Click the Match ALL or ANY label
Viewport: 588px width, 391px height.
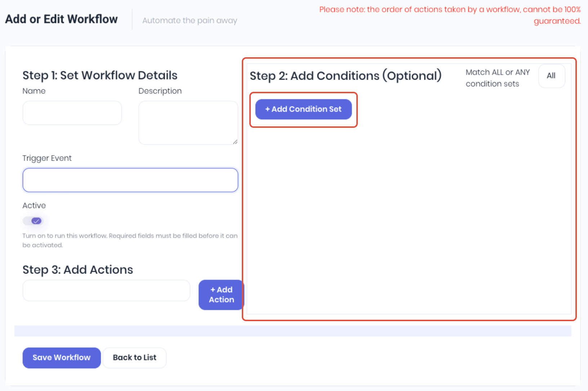click(x=498, y=78)
